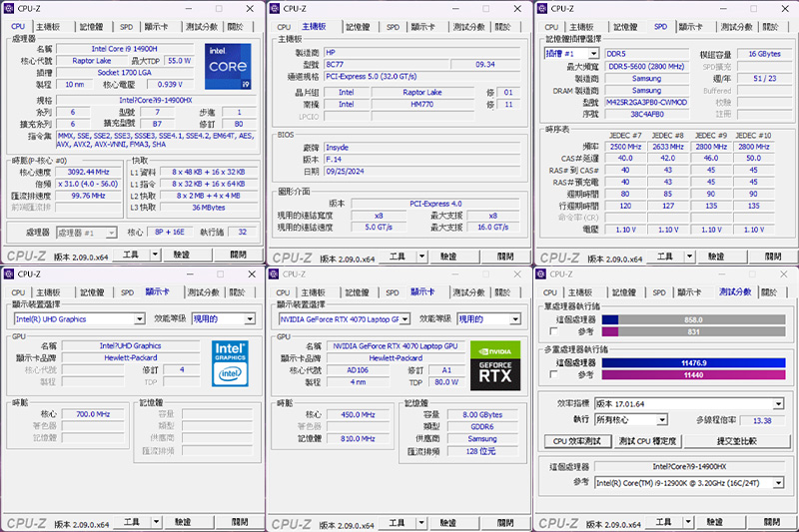Image resolution: width=799 pixels, height=532 pixels.
Task: Click CPU-Z title icon in the HP 主機板 window
Action: [x=275, y=8]
